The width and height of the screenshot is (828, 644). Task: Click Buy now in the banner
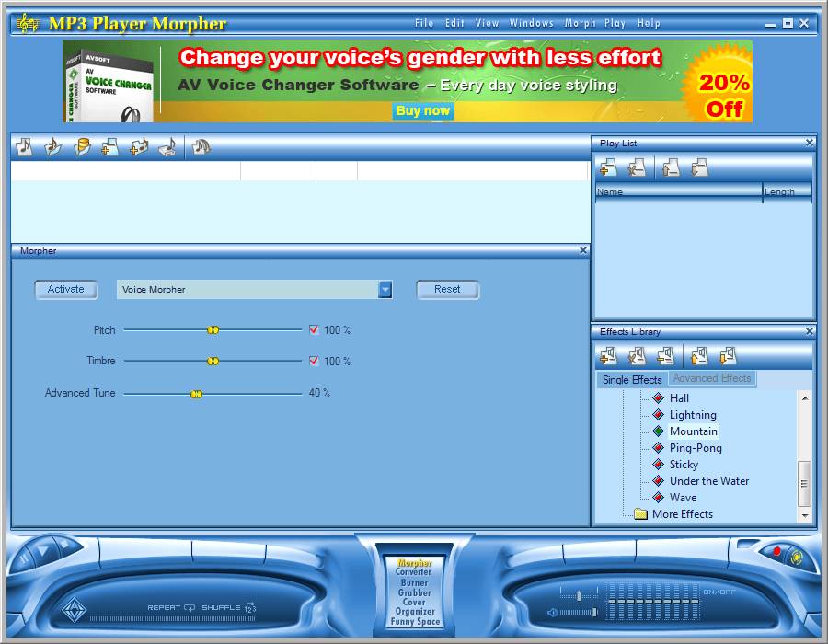click(423, 110)
